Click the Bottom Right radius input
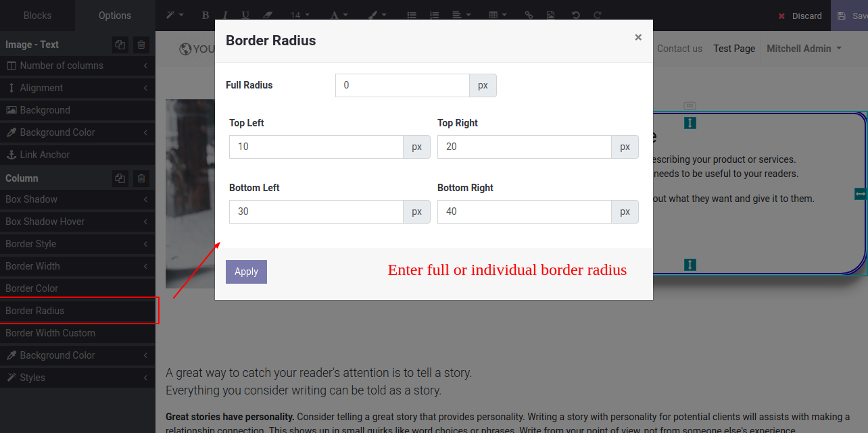Viewport: 868px width, 433px height. tap(525, 211)
